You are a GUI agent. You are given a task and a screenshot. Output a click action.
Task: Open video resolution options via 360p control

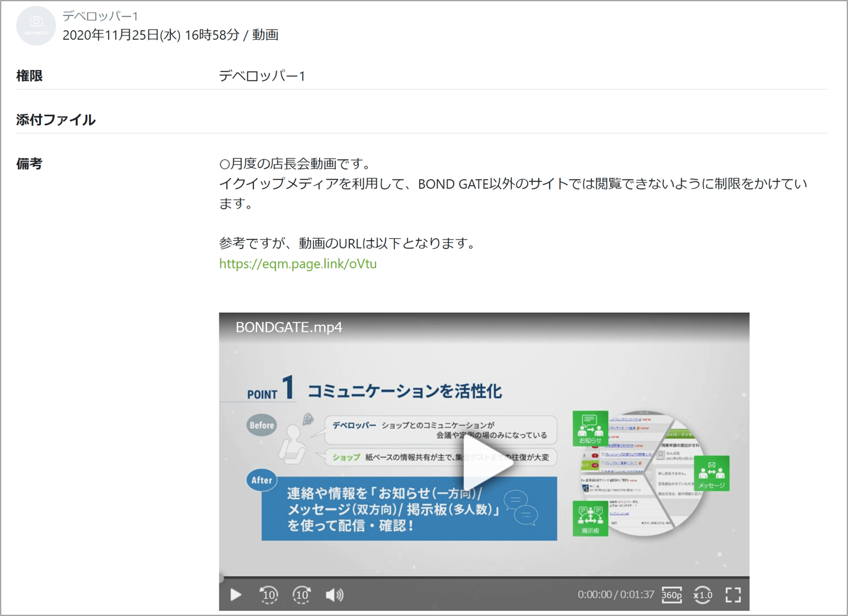point(672,595)
